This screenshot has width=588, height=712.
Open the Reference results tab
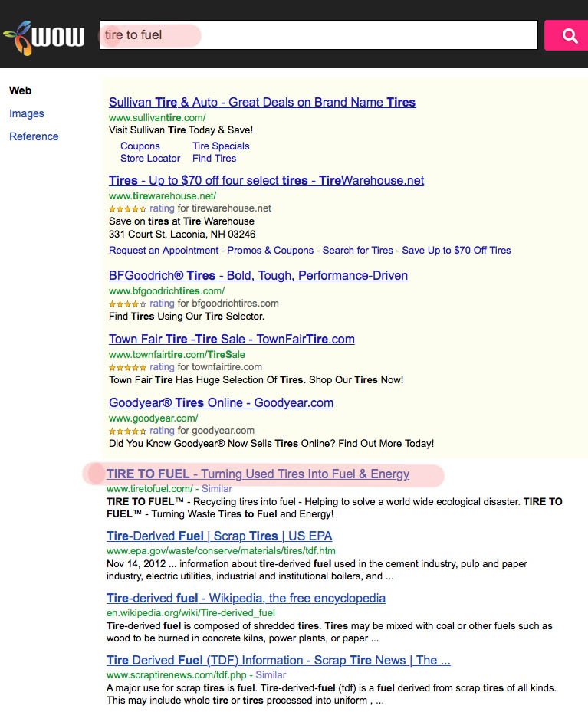click(34, 136)
